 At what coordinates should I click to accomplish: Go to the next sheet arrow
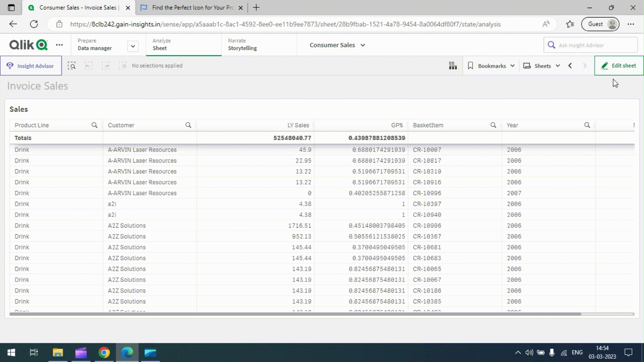tap(585, 66)
